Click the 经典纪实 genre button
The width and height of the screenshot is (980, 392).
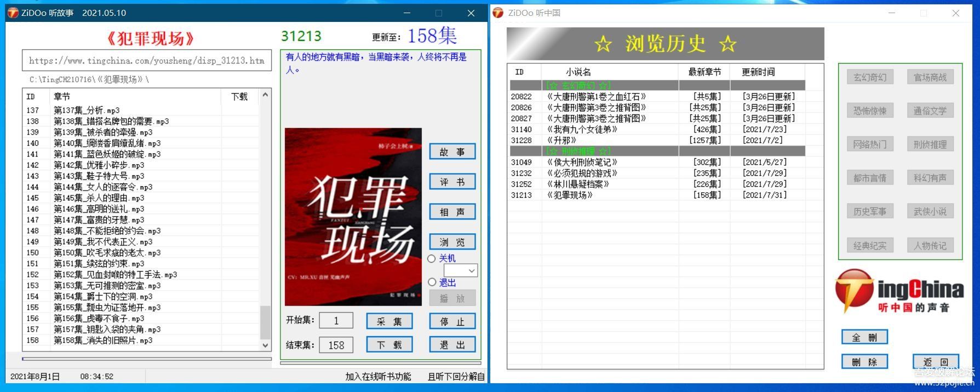click(870, 245)
